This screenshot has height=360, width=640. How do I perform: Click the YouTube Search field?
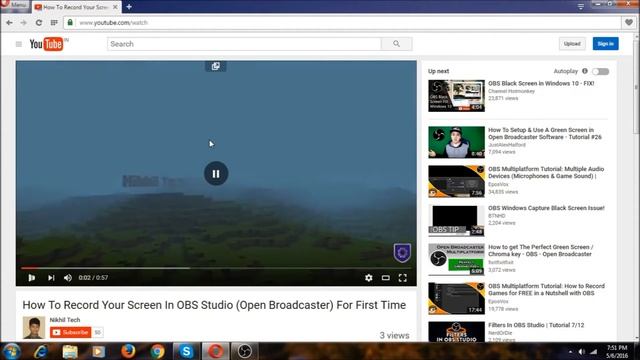(x=244, y=44)
